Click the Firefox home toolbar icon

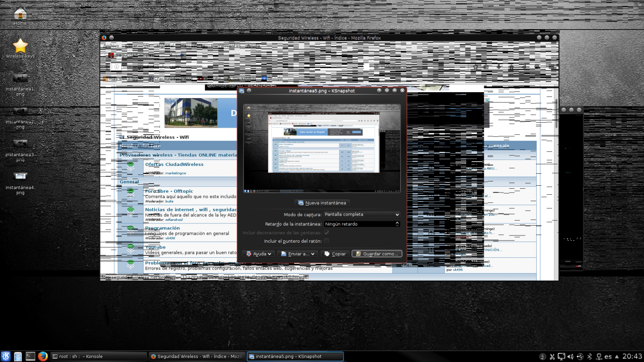[x=511, y=67]
